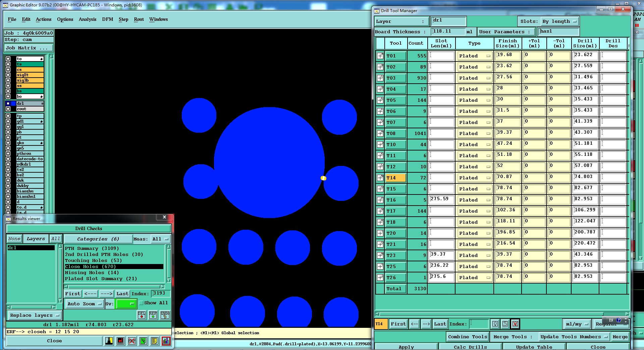Click the blue help question mark icon
This screenshot has height=350, width=644.
618,320
